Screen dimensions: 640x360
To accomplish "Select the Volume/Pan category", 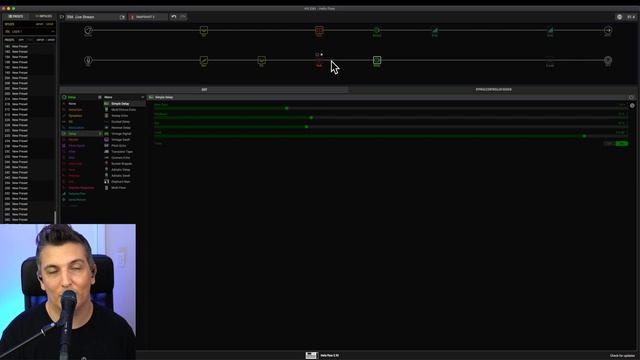I will click(x=77, y=194).
